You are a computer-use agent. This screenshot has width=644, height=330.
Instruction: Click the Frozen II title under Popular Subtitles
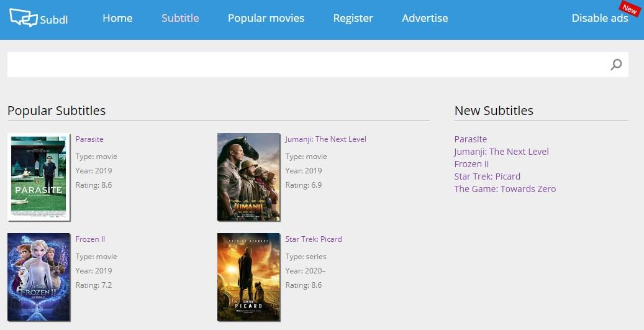click(90, 239)
